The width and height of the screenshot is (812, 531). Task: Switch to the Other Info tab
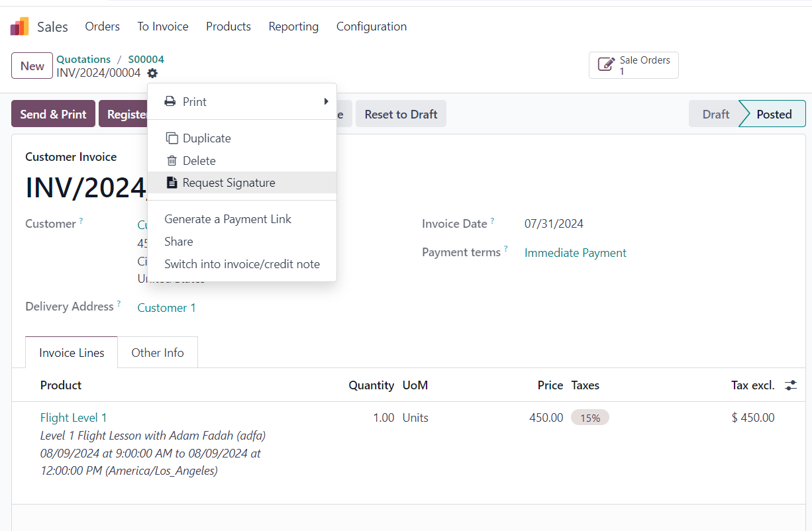click(x=158, y=353)
